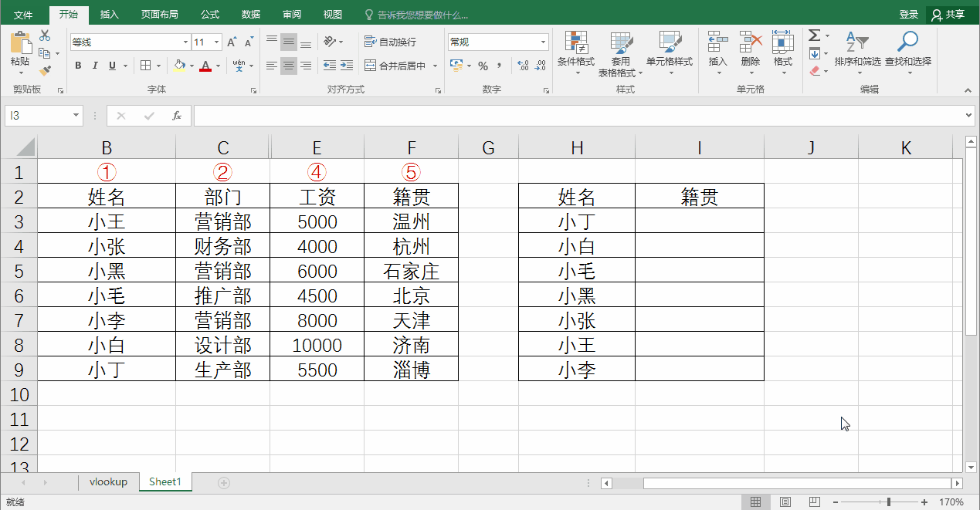Screen dimensions: 980x510
Task: Apply the yellow fill color bucket
Action: click(179, 66)
